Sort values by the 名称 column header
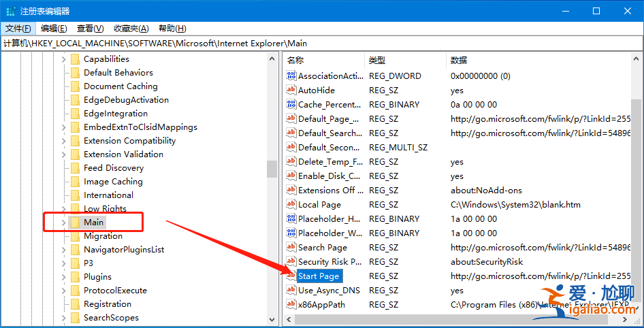The height and width of the screenshot is (328, 644). click(295, 61)
